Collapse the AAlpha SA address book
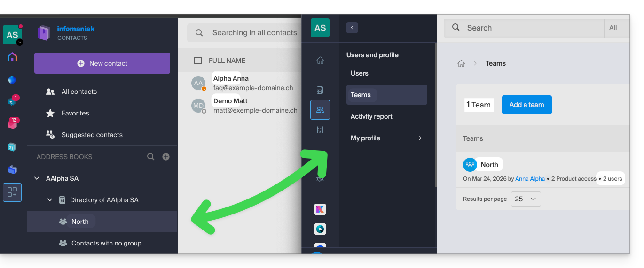 point(37,178)
